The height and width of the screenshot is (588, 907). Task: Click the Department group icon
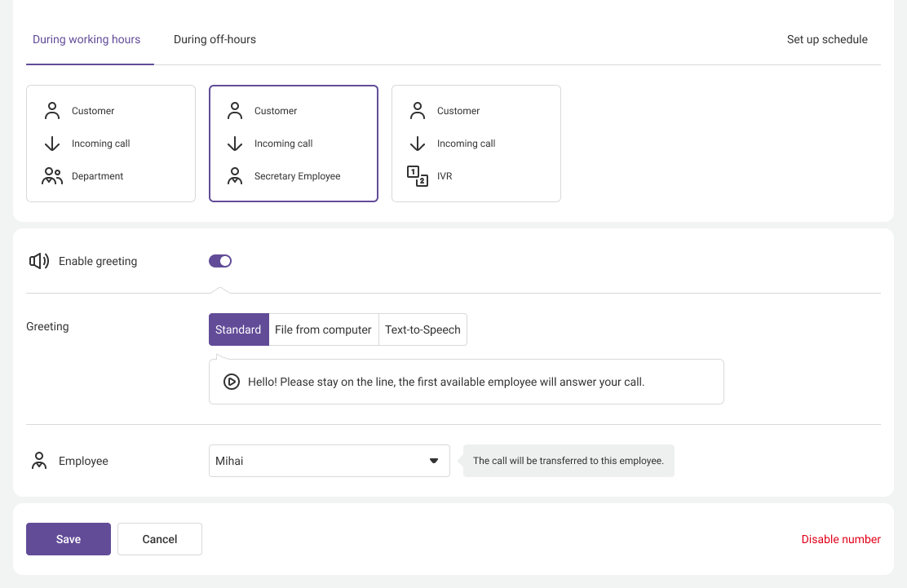[x=52, y=176]
